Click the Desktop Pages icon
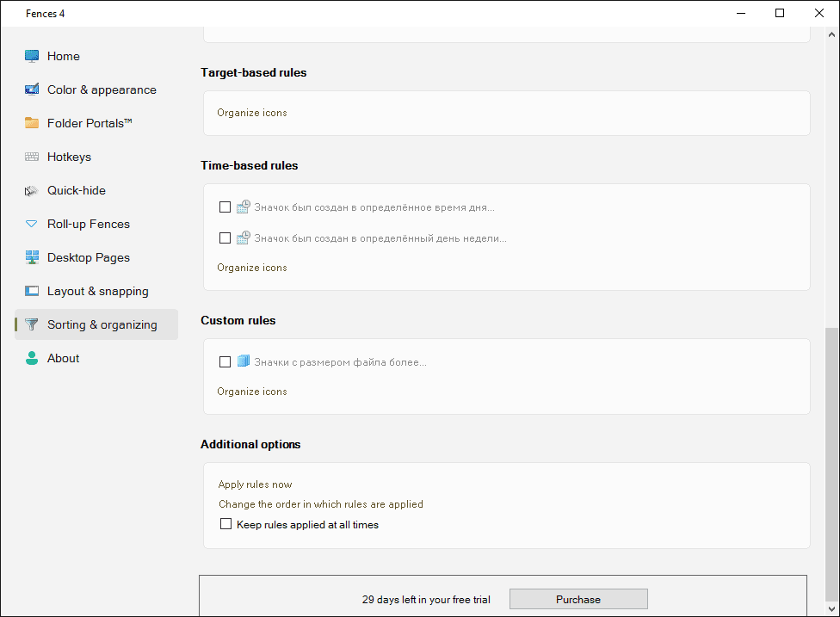This screenshot has height=617, width=840. coord(32,257)
